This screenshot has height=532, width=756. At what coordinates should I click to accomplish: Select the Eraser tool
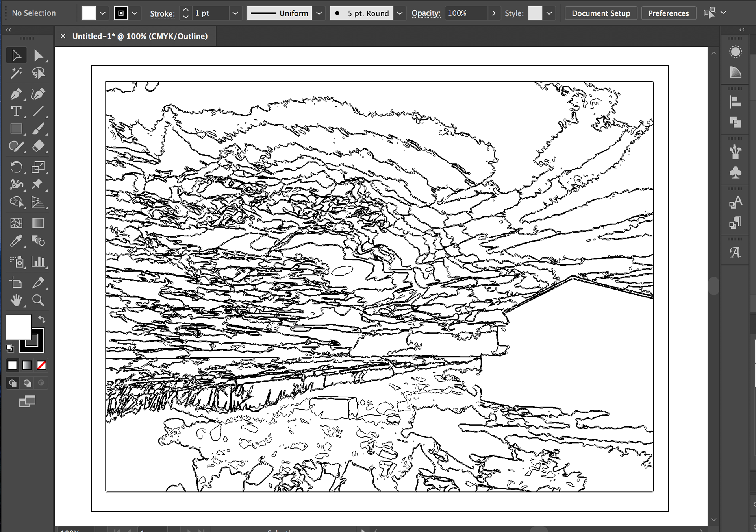[38, 146]
